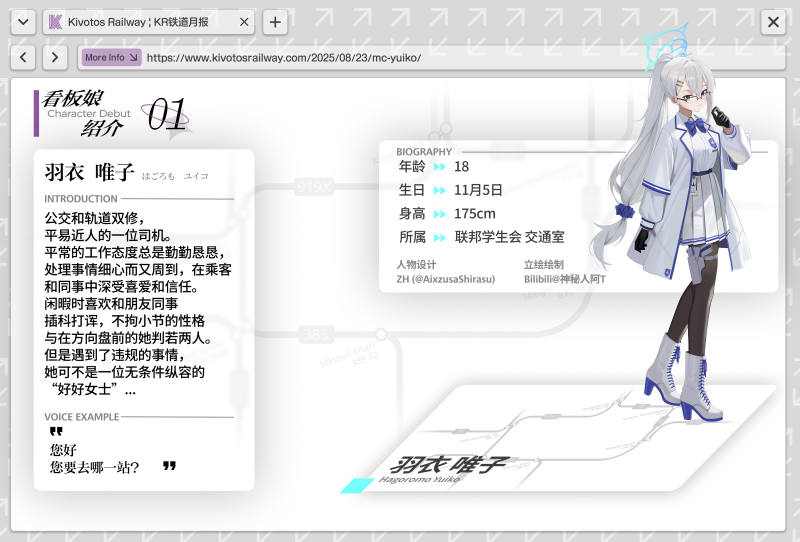The width and height of the screenshot is (800, 542).
Task: Close the Kivotos Railway tab
Action: 244,22
